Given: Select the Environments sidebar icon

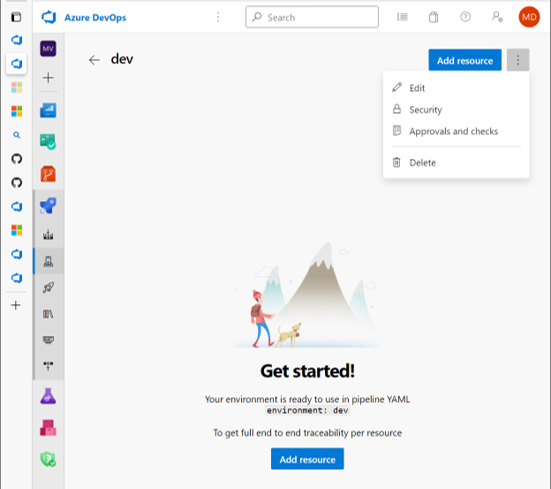Looking at the screenshot, I should [48, 261].
